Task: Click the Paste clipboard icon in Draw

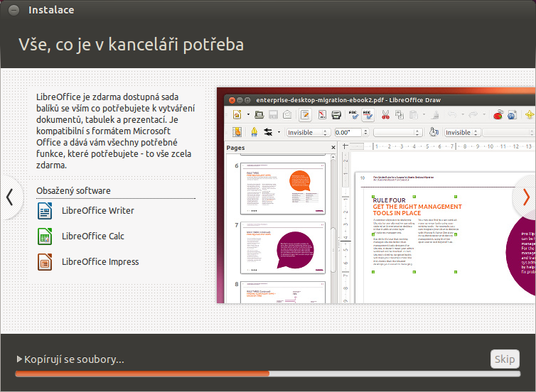Action: pyautogui.click(x=414, y=115)
